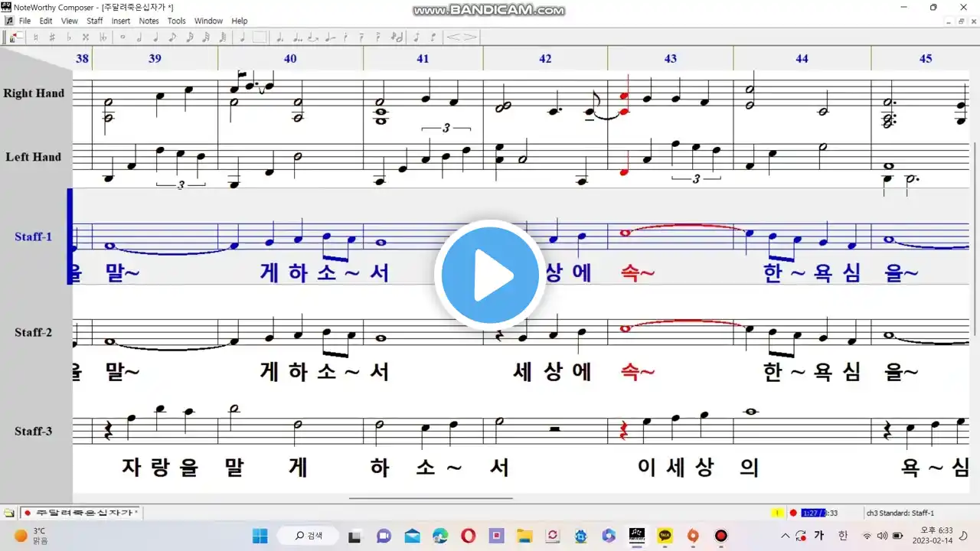Viewport: 980px width, 551px height.
Task: Choose sixty-fourth note duration
Action: click(223, 37)
